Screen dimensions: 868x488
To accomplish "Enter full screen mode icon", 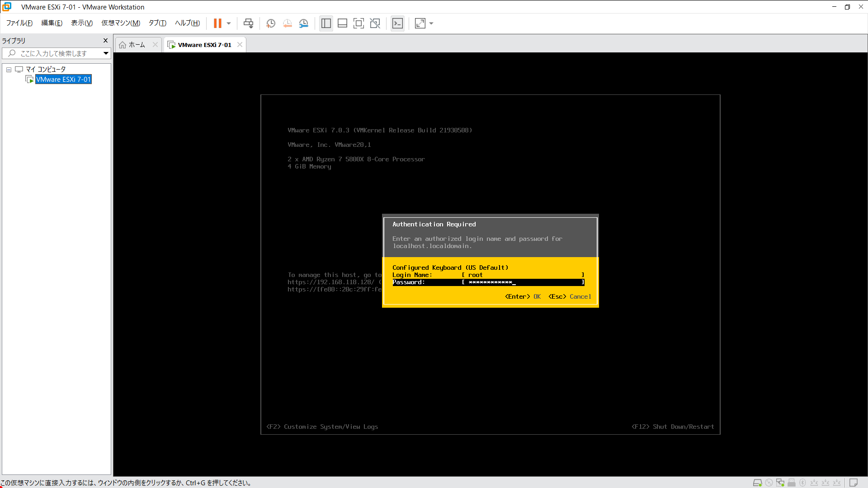I will pos(359,23).
